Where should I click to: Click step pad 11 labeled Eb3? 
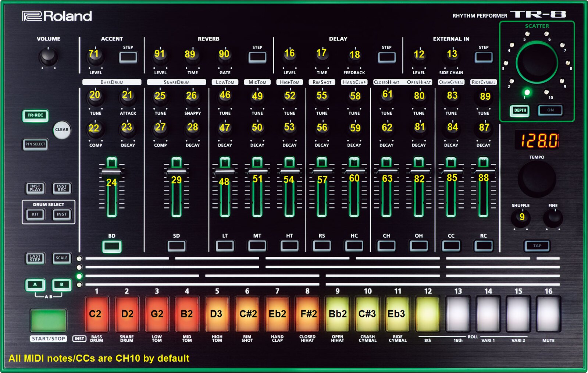point(398,314)
